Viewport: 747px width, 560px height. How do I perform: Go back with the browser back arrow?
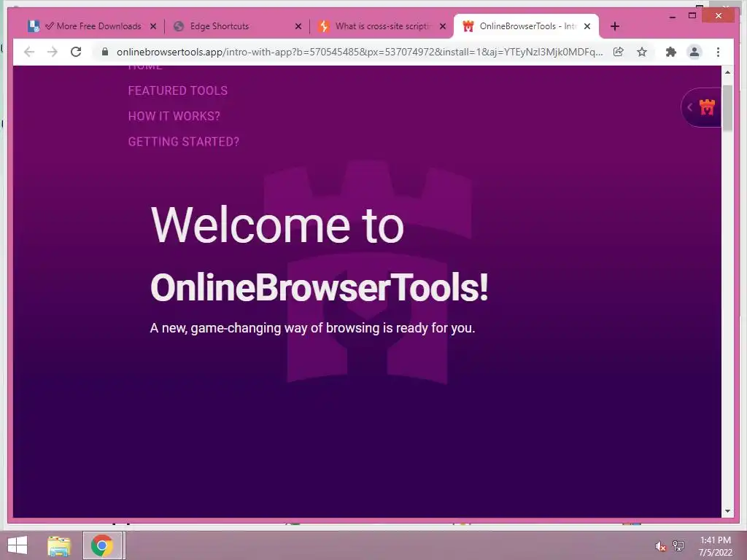(29, 52)
